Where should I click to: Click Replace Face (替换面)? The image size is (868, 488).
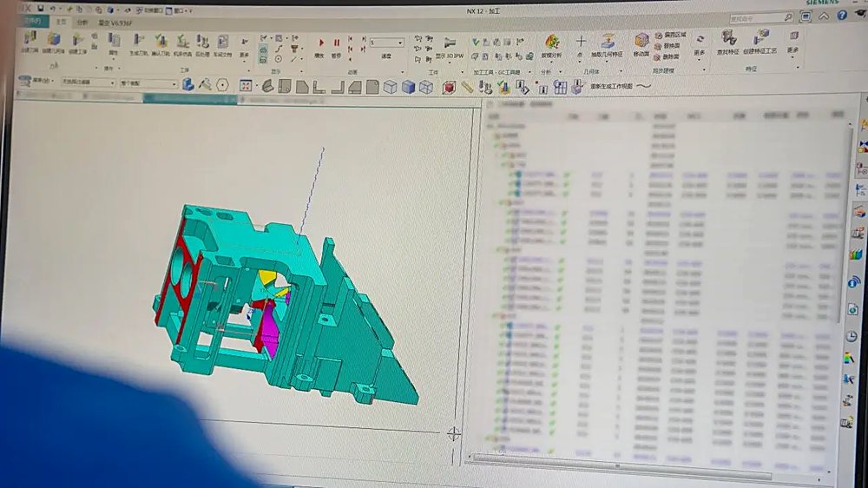coord(667,46)
